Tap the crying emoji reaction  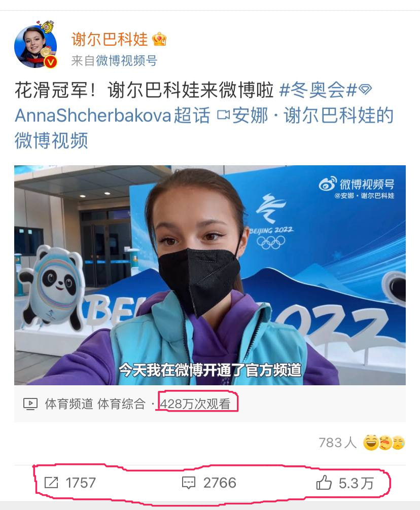tap(398, 443)
